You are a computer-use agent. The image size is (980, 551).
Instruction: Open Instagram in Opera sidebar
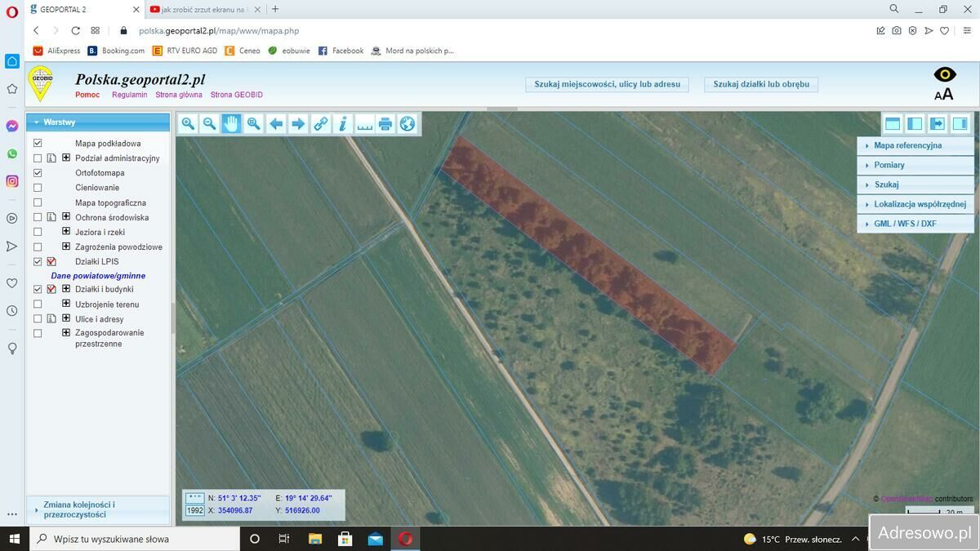[12, 181]
